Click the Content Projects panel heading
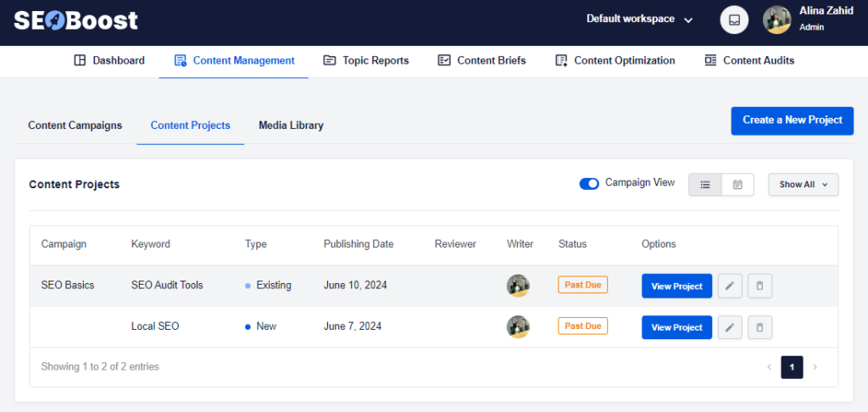 tap(75, 185)
